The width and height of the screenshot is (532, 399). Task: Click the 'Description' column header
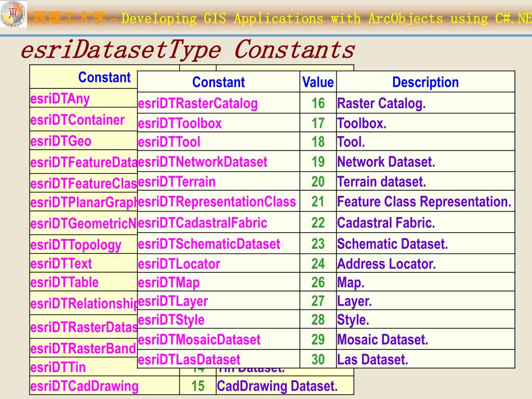[x=425, y=82]
